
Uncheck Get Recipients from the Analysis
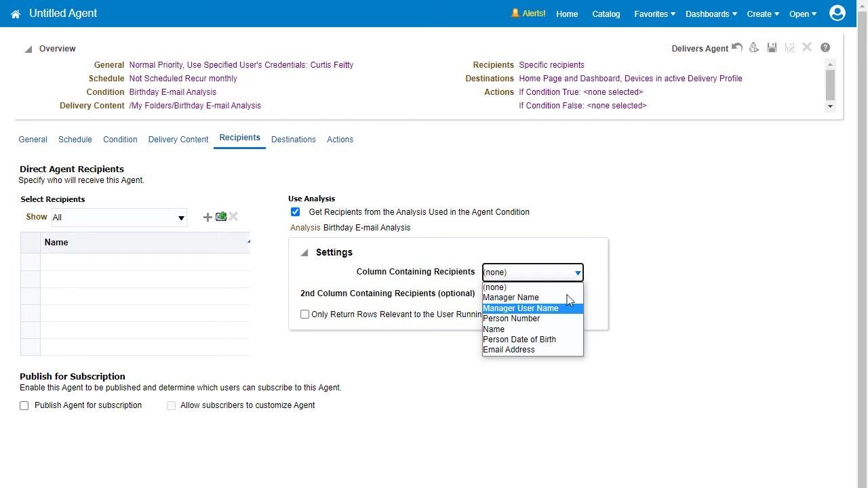[295, 212]
